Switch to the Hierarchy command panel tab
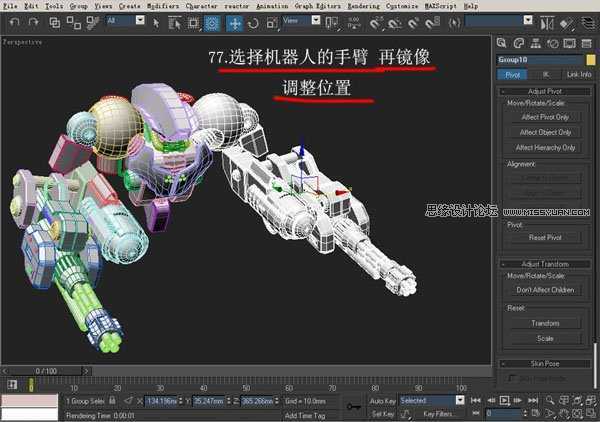 coord(536,43)
